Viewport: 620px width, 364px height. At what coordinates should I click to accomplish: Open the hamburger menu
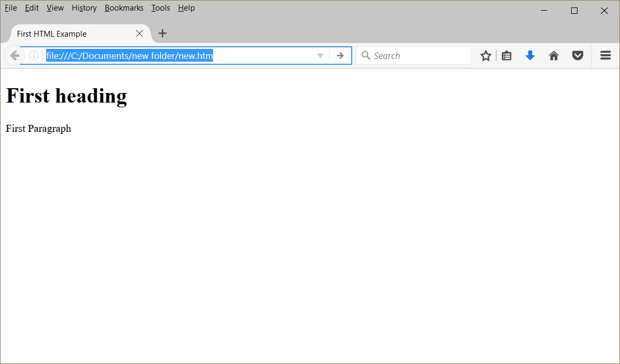[x=606, y=56]
